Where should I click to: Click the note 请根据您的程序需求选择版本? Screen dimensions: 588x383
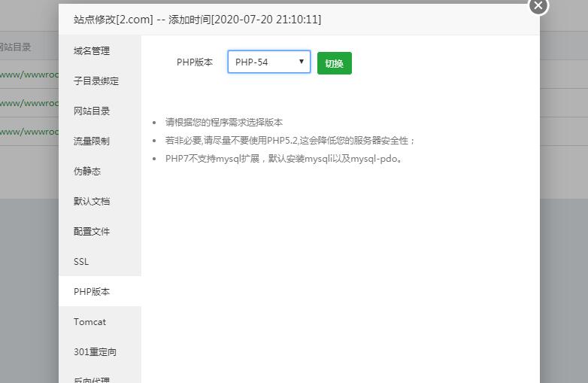(224, 122)
